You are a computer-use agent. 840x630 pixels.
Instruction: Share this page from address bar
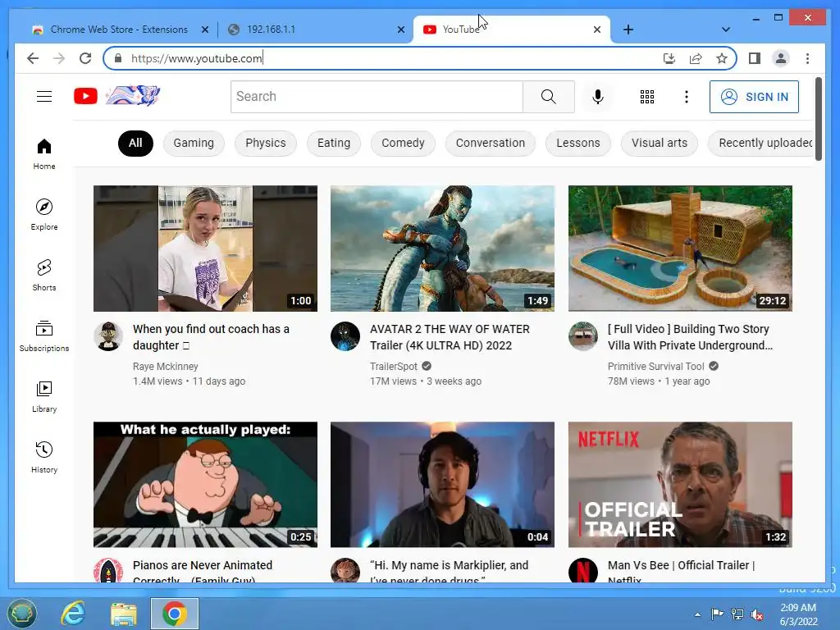coord(696,58)
